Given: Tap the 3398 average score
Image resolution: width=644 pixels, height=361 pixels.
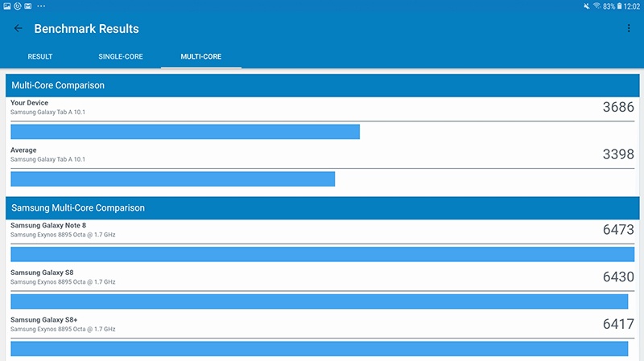Looking at the screenshot, I should 618,154.
